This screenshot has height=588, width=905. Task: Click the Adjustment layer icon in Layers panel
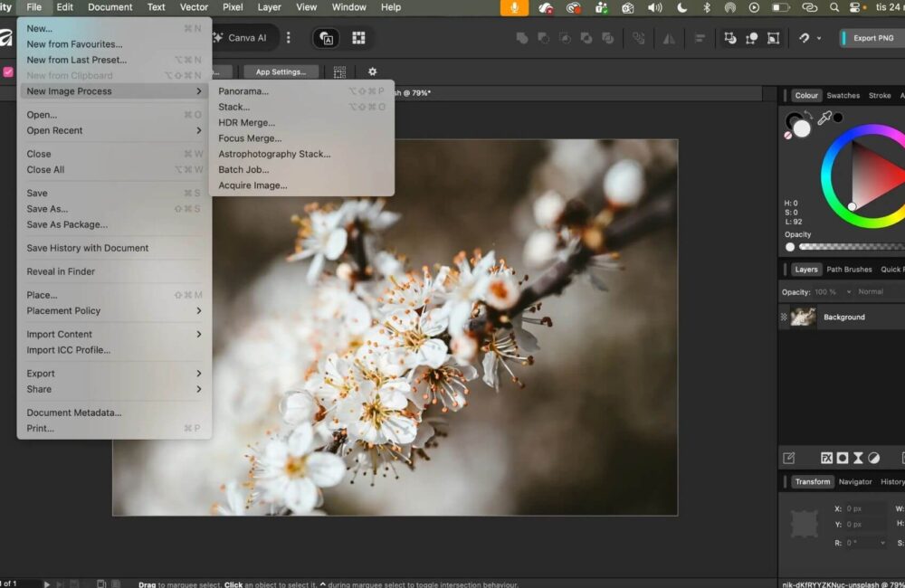coord(873,458)
